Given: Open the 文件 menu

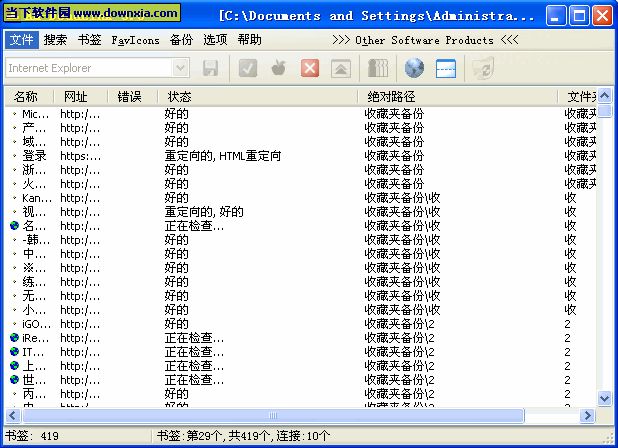Looking at the screenshot, I should [21, 40].
